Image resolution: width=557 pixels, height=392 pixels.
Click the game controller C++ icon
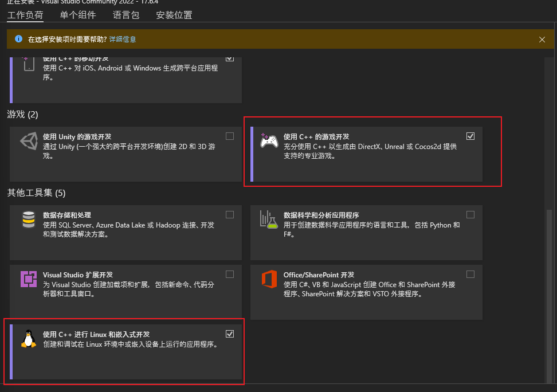tap(269, 141)
